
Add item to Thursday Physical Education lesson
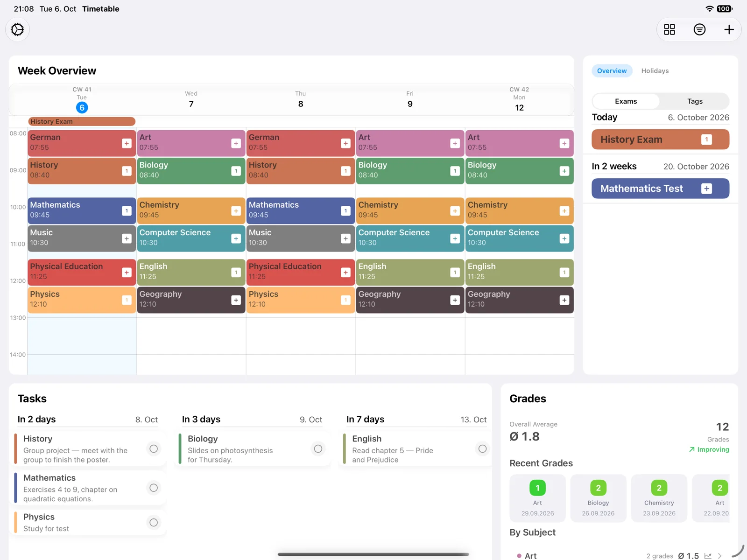(x=345, y=273)
